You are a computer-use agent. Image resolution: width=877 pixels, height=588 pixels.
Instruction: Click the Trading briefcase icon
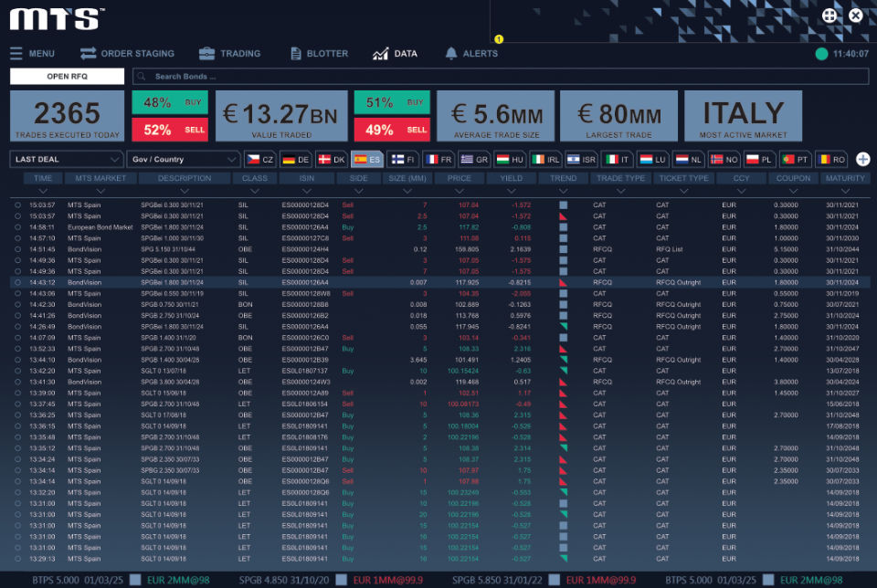(206, 54)
